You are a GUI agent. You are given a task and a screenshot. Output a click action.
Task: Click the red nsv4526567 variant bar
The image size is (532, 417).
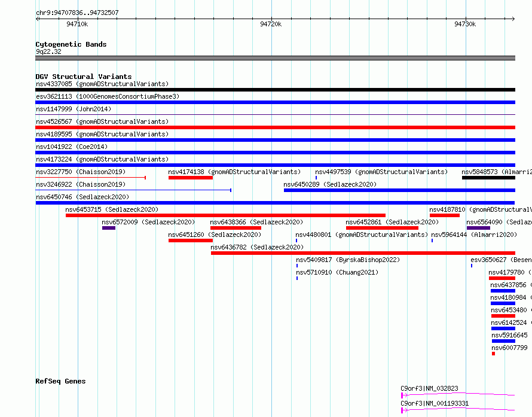click(275, 127)
